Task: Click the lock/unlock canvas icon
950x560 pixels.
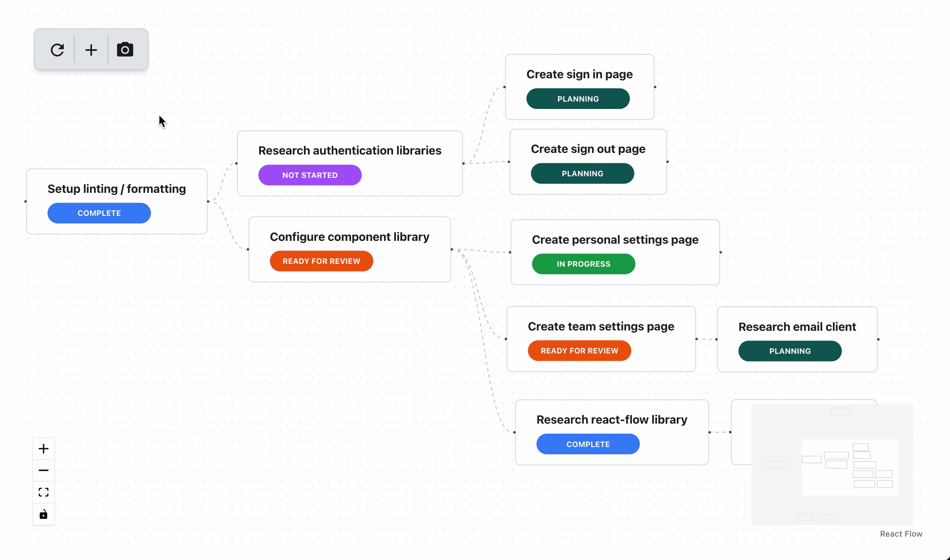Action: point(43,514)
